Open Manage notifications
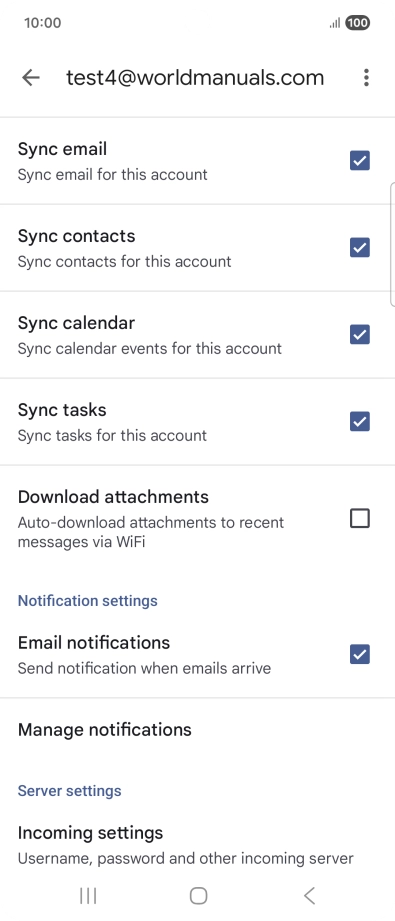This screenshot has width=395, height=921. pyautogui.click(x=198, y=730)
